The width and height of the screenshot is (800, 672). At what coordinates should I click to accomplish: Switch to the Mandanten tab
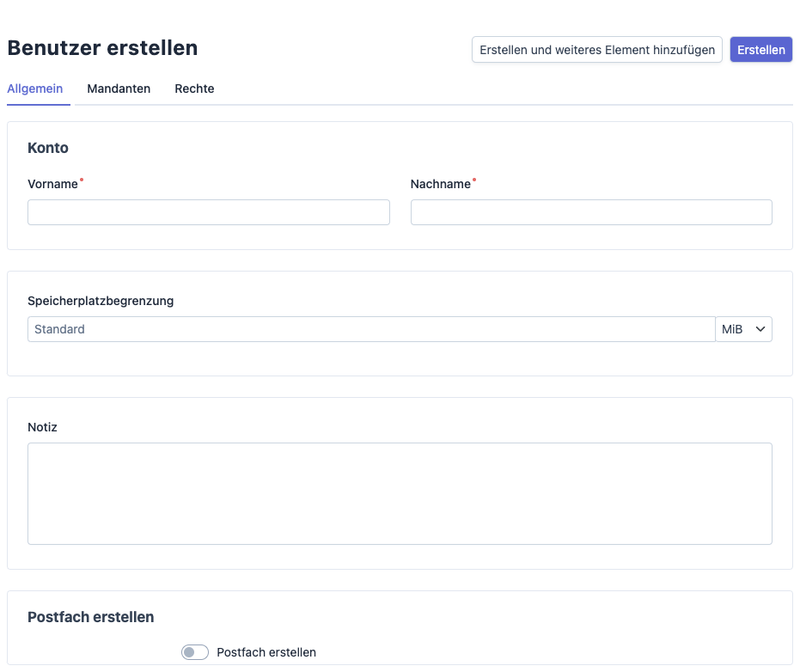[x=119, y=89]
